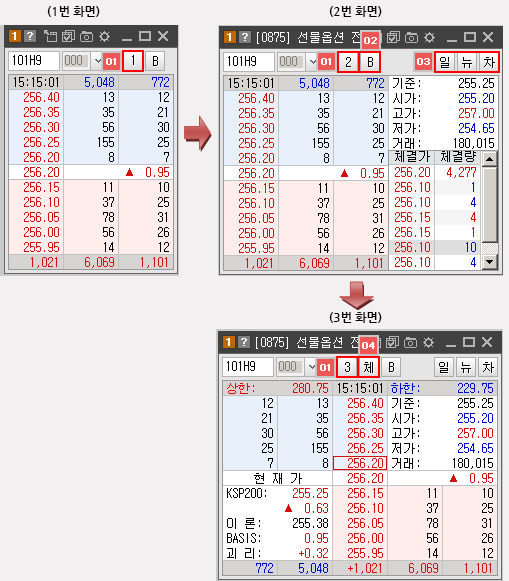Open the settings gear in third window title bar
The width and height of the screenshot is (509, 581).
click(429, 342)
